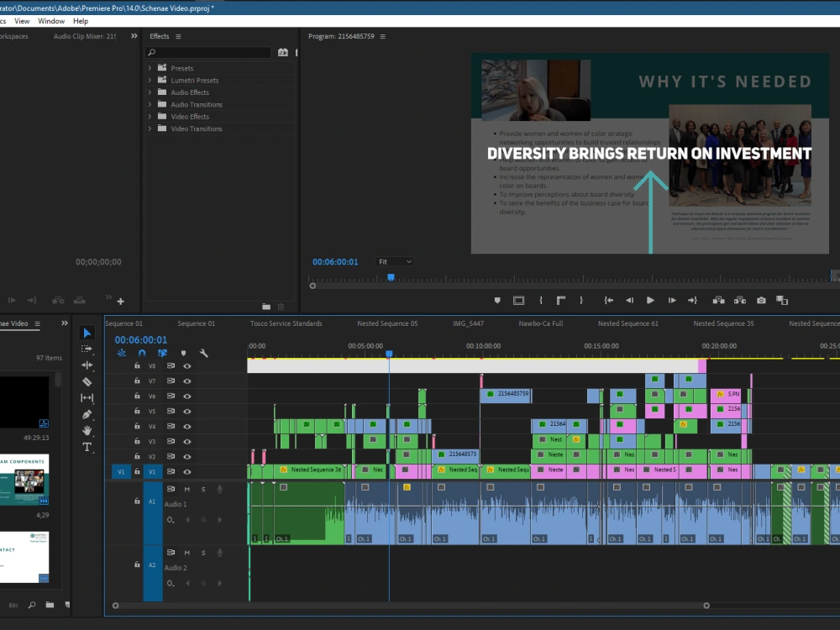Viewport: 840px width, 630px height.
Task: Open timeline display settings wrench
Action: (x=203, y=353)
